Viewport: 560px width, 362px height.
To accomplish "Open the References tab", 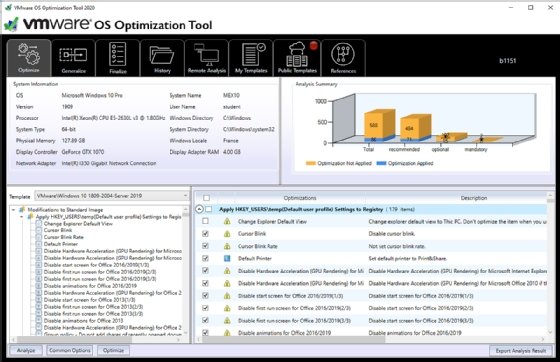I will coord(343,58).
